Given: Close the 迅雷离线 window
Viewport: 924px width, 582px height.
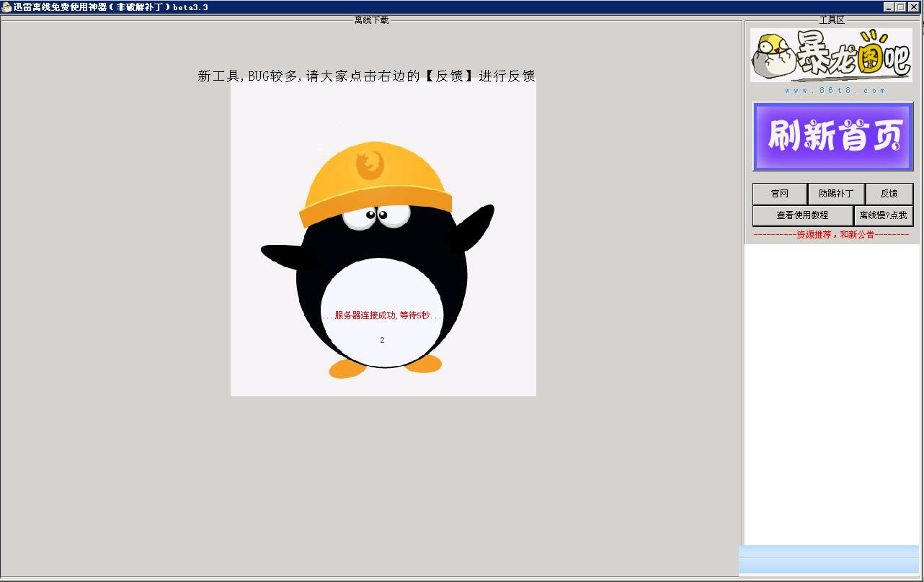Looking at the screenshot, I should [x=912, y=6].
